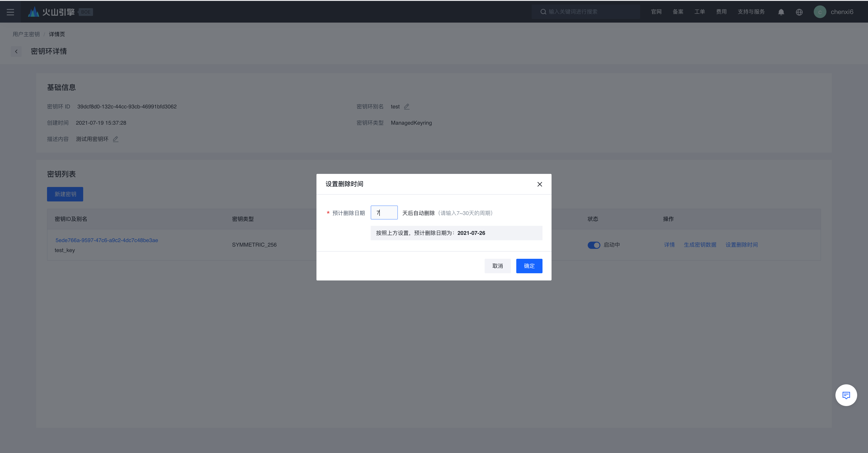Viewport: 868px width, 453px height.
Task: Click the SYMMETRIC_256 cell
Action: [254, 245]
